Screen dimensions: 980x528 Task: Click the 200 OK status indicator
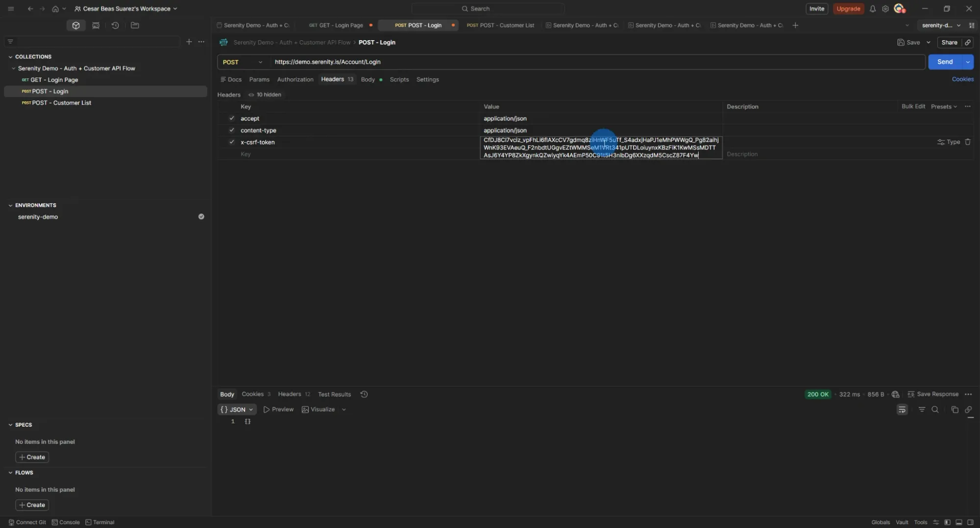click(x=817, y=394)
